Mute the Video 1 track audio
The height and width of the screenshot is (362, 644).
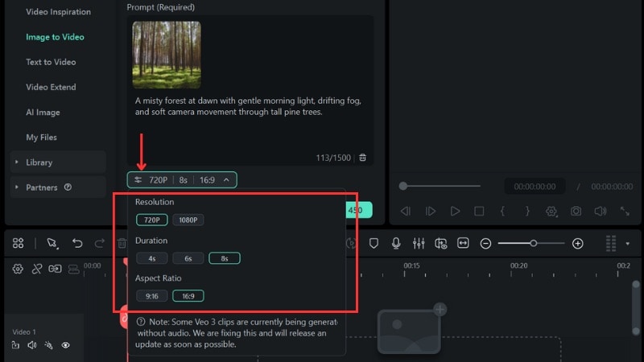pyautogui.click(x=32, y=345)
